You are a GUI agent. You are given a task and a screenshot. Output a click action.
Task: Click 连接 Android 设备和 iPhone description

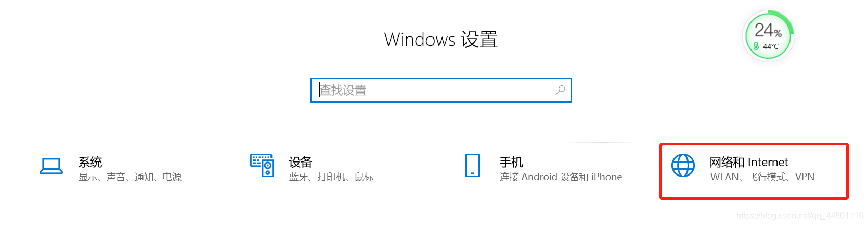click(561, 177)
